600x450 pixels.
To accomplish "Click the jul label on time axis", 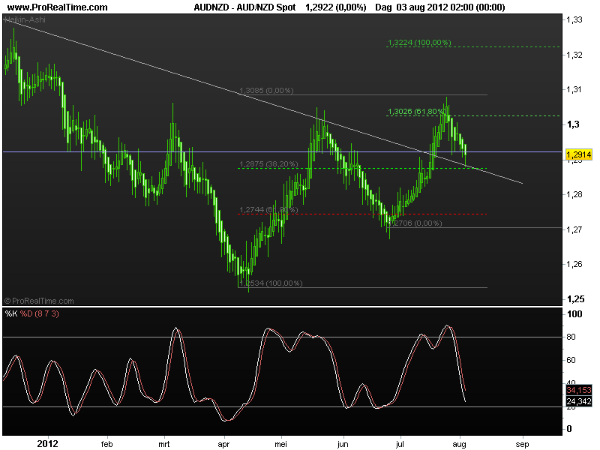I will pyautogui.click(x=400, y=444).
